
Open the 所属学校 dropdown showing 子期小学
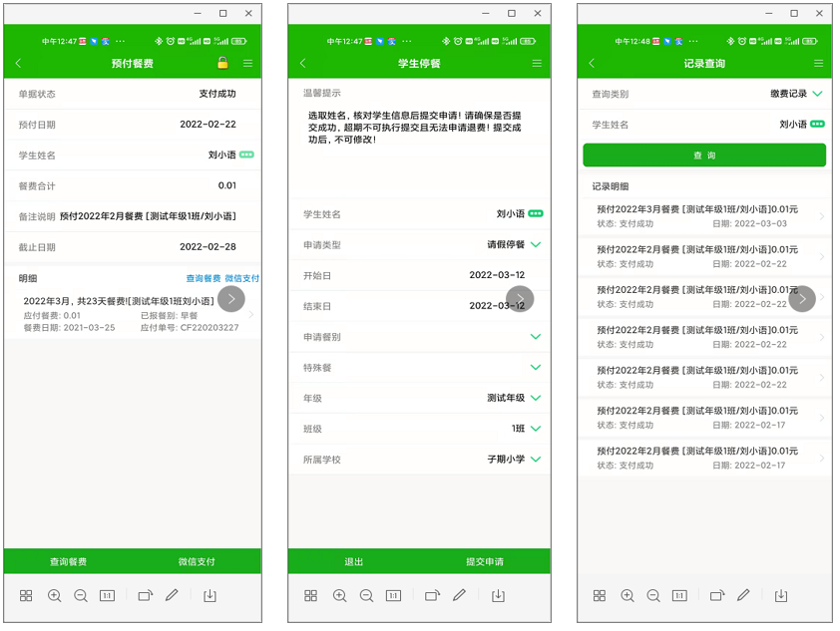pyautogui.click(x=536, y=459)
